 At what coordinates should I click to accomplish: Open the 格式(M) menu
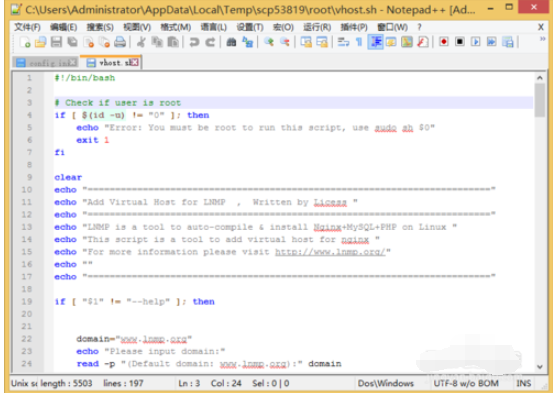pyautogui.click(x=176, y=27)
